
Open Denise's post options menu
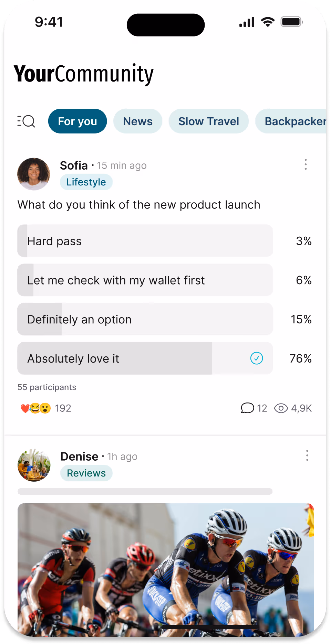pos(307,455)
